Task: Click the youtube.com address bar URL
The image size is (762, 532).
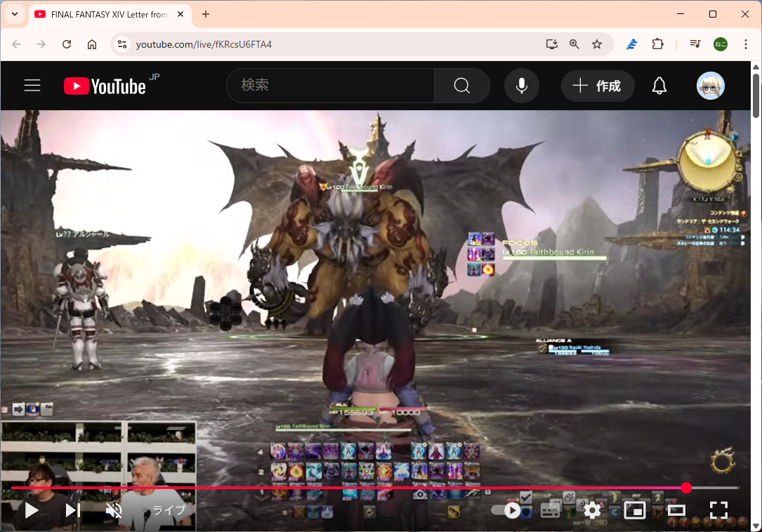Action: pyautogui.click(x=204, y=44)
